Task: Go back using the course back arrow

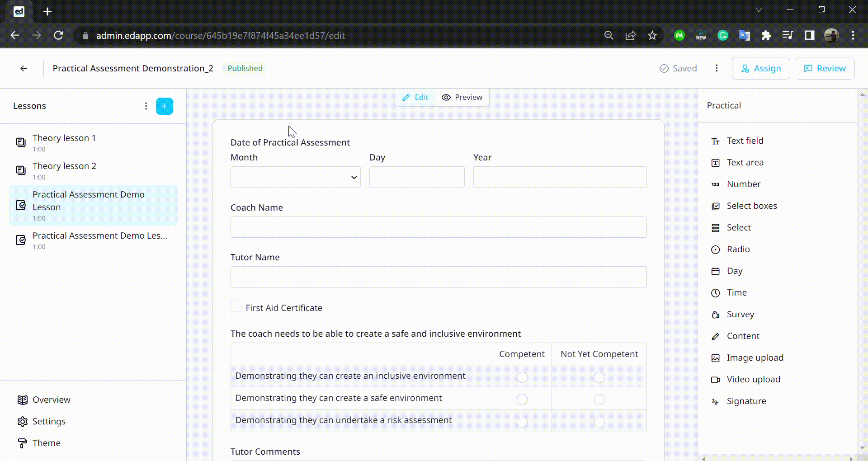Action: (24, 68)
